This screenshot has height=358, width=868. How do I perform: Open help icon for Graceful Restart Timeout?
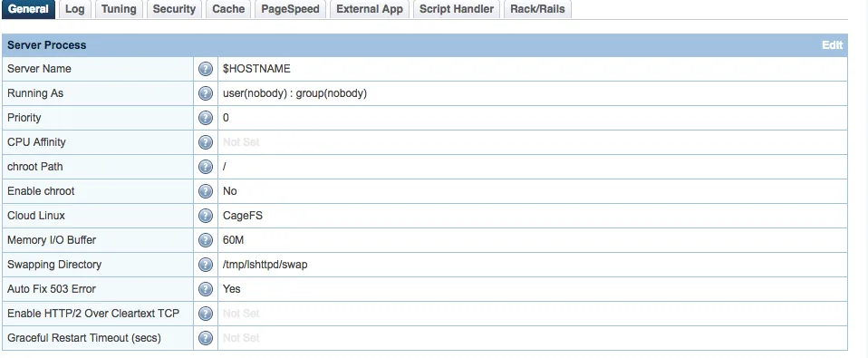click(x=206, y=337)
